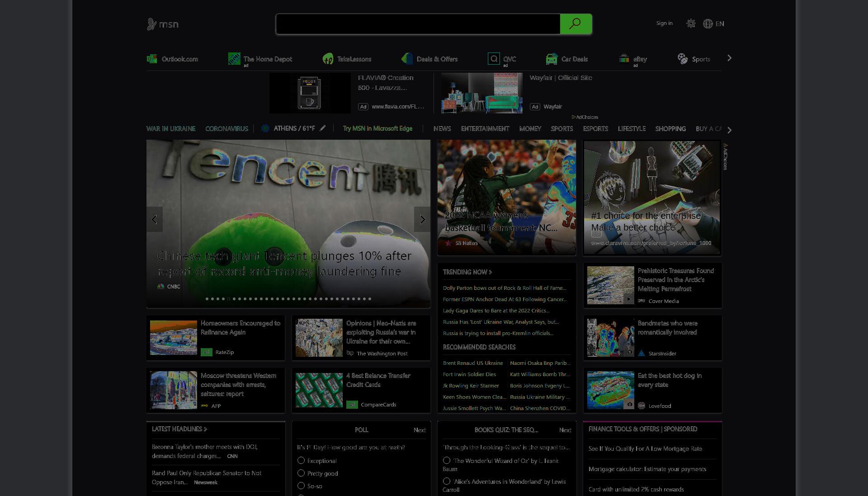
Task: Click the Lovefood source icon
Action: pos(642,406)
